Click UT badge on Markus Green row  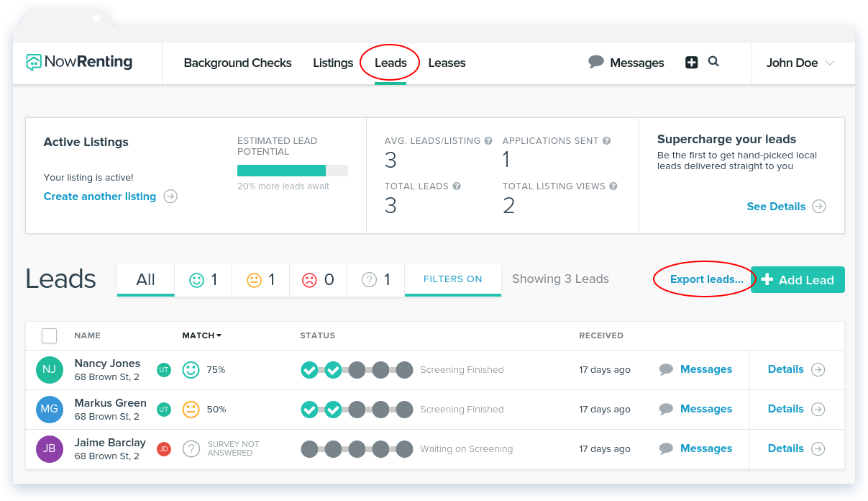(x=164, y=410)
